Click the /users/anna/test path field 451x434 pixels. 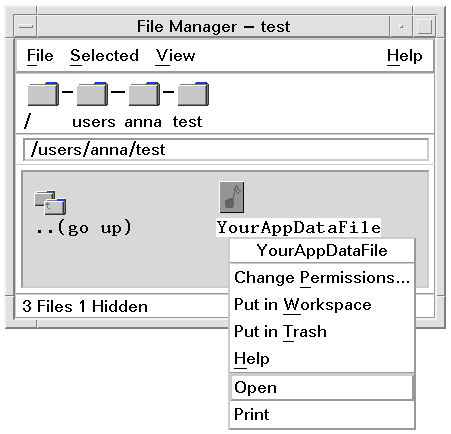click(x=226, y=150)
